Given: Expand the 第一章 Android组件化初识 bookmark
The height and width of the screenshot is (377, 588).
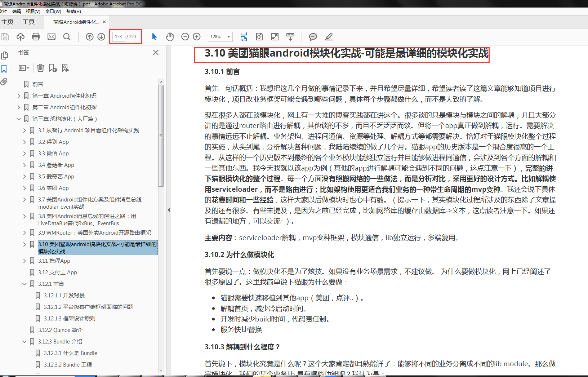Looking at the screenshot, I should pyautogui.click(x=19, y=96).
